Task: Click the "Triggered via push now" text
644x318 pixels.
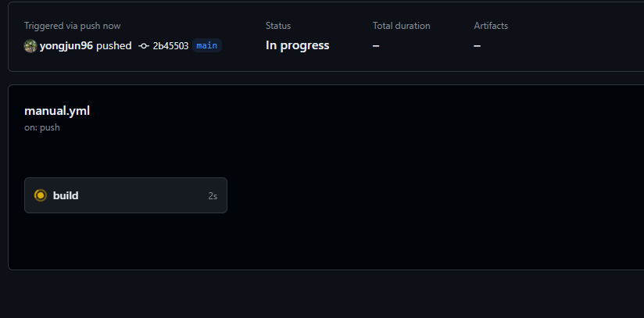Action: pos(72,26)
